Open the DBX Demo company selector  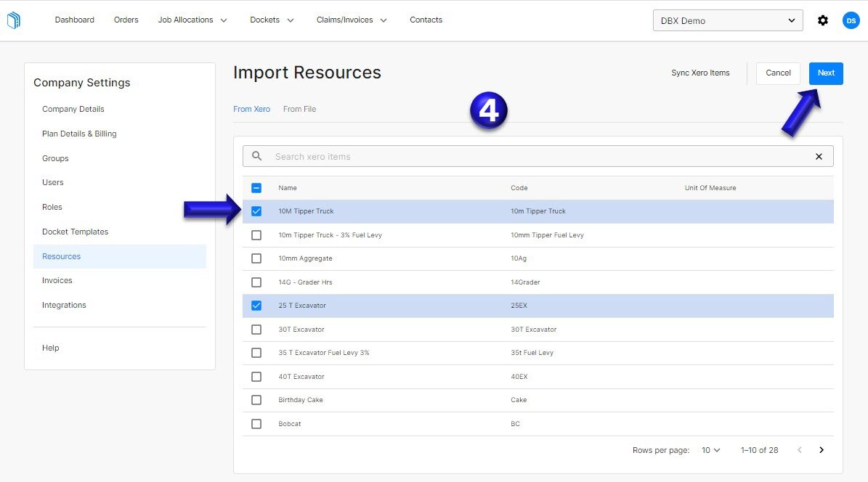click(726, 20)
